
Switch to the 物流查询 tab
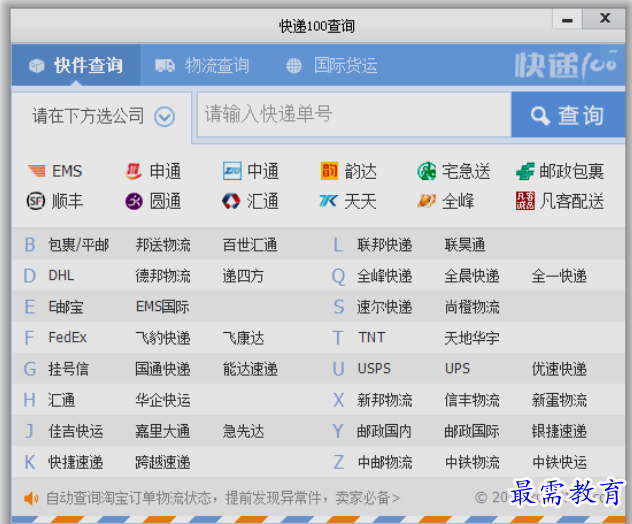[202, 65]
